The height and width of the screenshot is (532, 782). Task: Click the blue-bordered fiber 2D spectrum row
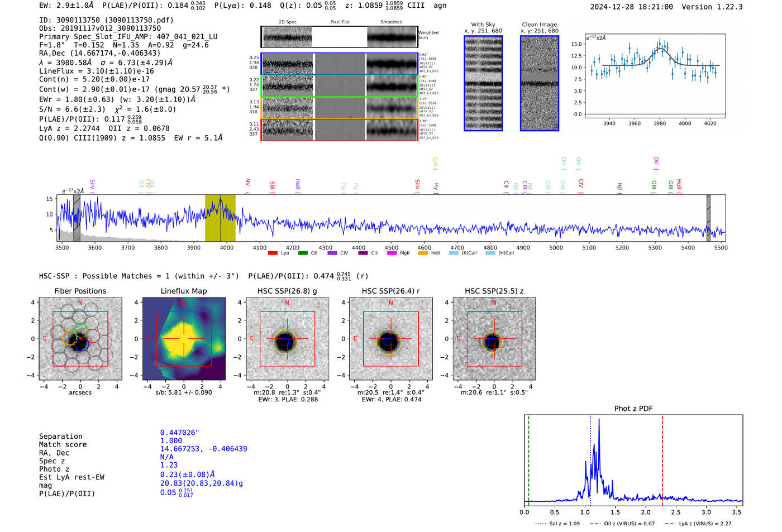click(340, 64)
